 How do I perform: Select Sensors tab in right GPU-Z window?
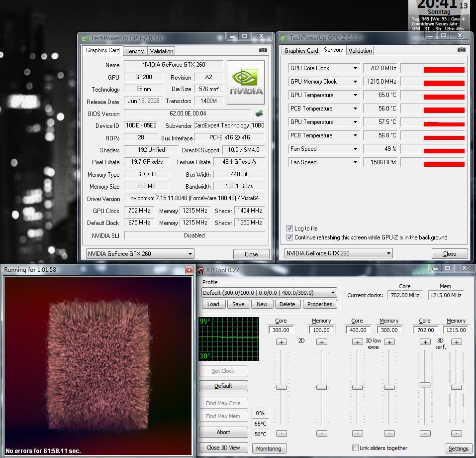point(333,50)
